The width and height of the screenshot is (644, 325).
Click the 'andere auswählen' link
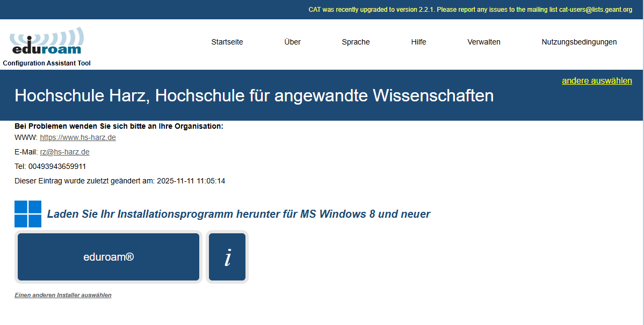597,81
